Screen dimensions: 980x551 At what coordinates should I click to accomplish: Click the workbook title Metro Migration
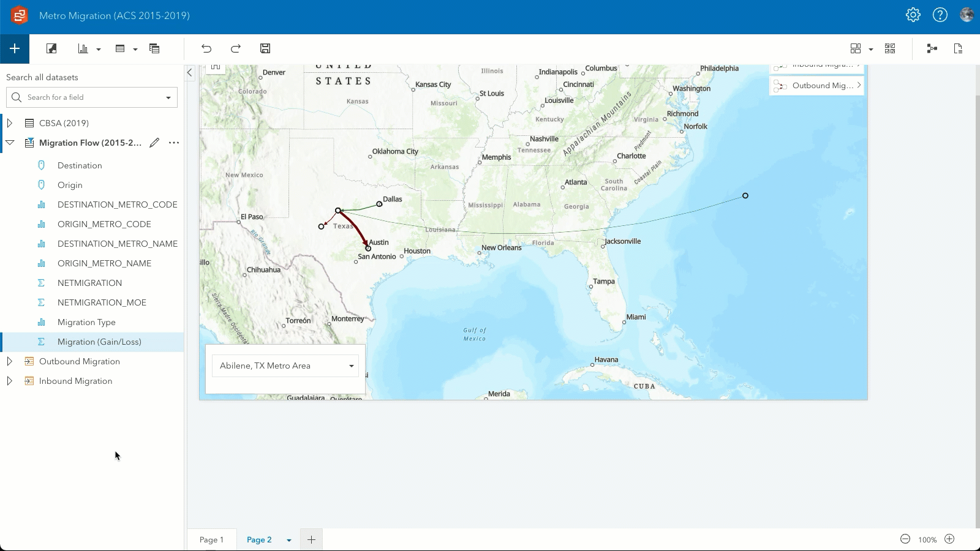[x=115, y=15]
